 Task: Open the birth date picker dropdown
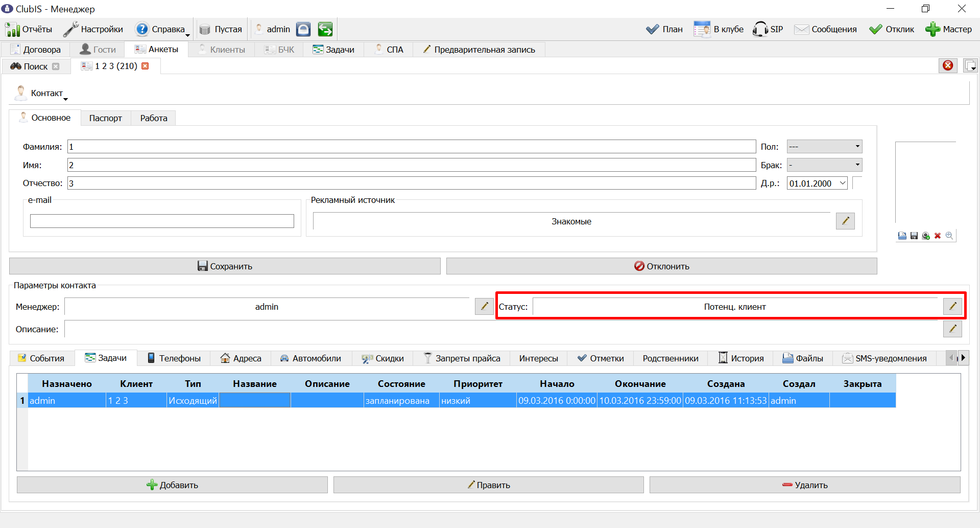(843, 183)
